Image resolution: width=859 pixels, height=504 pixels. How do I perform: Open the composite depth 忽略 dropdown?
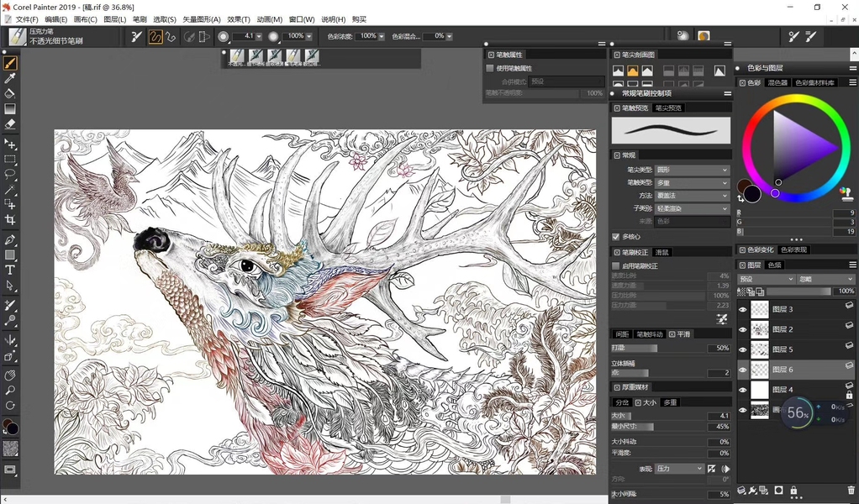[825, 279]
